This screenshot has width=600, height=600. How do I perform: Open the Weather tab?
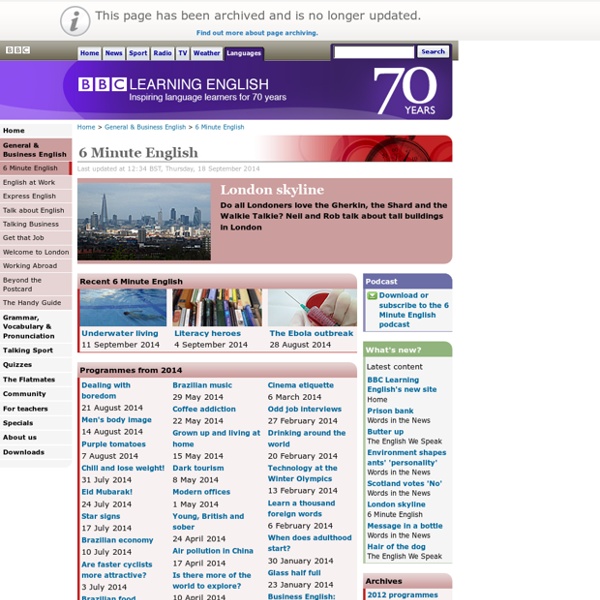click(x=207, y=53)
